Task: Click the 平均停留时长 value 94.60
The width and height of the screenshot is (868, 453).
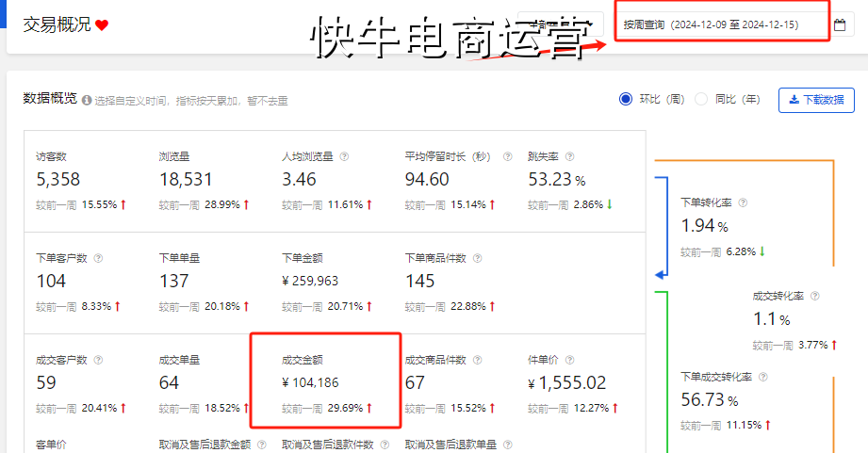Action: pyautogui.click(x=427, y=179)
